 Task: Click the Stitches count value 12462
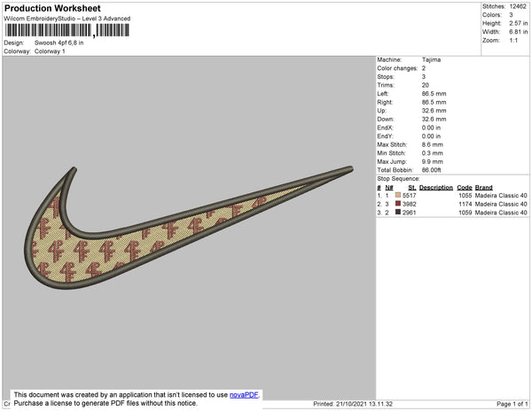pos(518,6)
